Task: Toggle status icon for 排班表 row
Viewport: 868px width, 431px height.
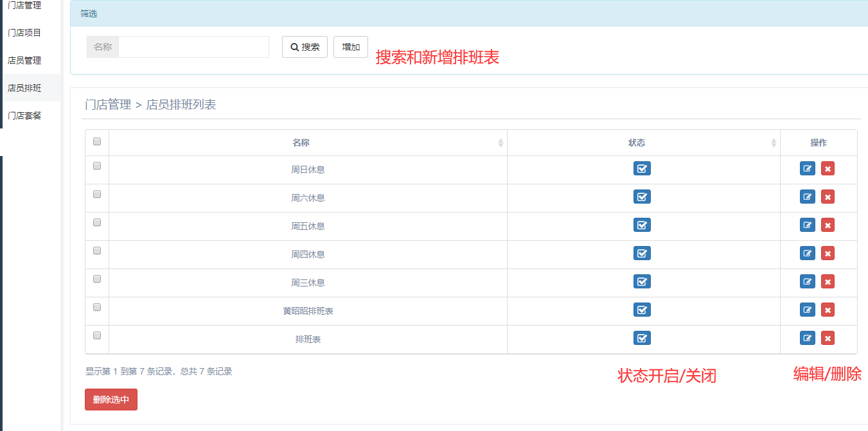Action: [x=642, y=338]
